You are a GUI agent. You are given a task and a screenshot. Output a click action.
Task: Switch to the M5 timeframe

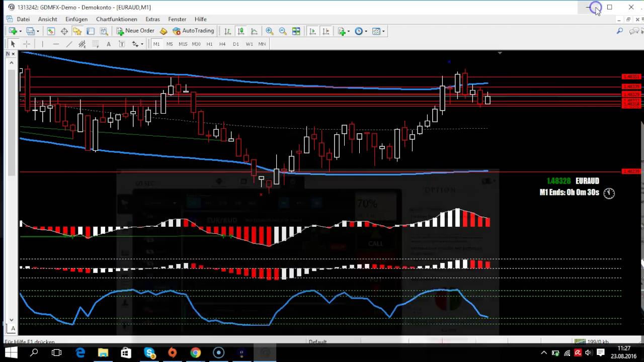click(x=170, y=44)
